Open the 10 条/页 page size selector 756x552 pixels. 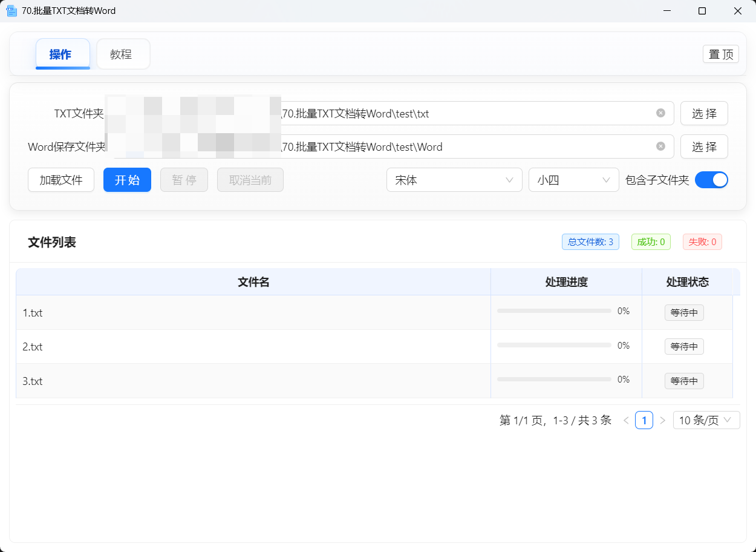tap(706, 420)
